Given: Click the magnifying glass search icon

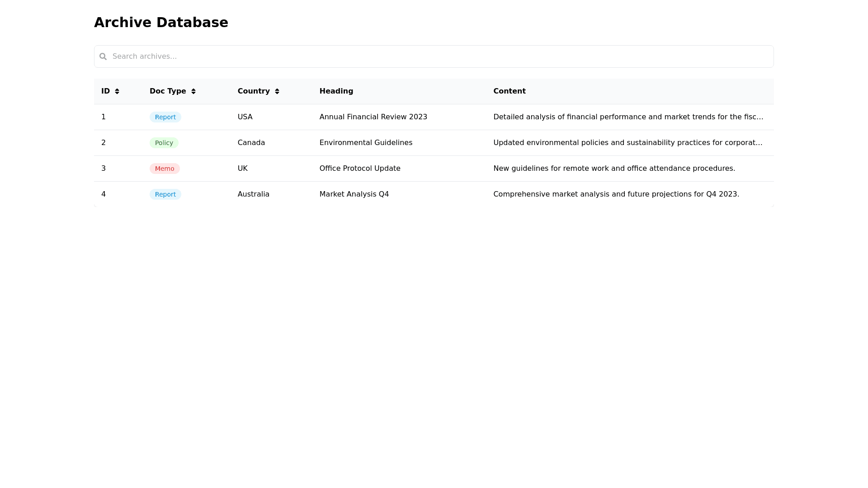Looking at the screenshot, I should (103, 56).
